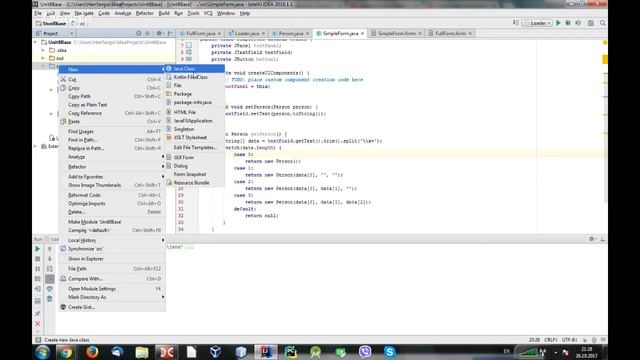
Task: Click the Windows Start button
Action: click(x=42, y=352)
